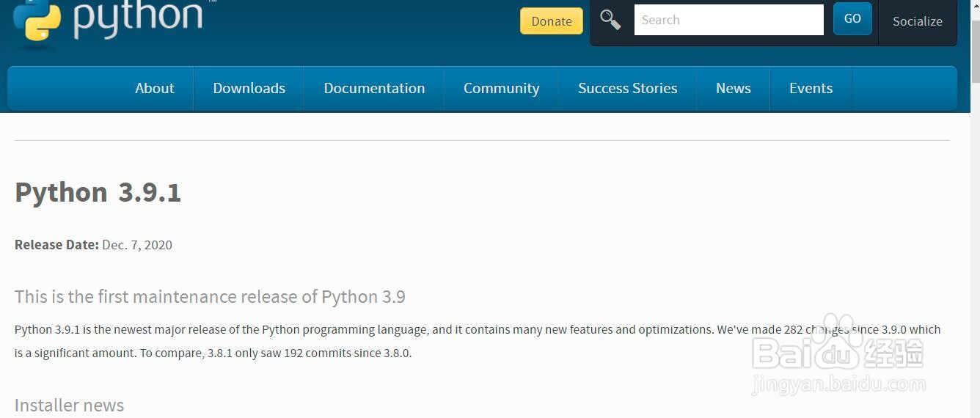The height and width of the screenshot is (418, 980).
Task: Click the magnifying glass search icon
Action: (x=610, y=20)
